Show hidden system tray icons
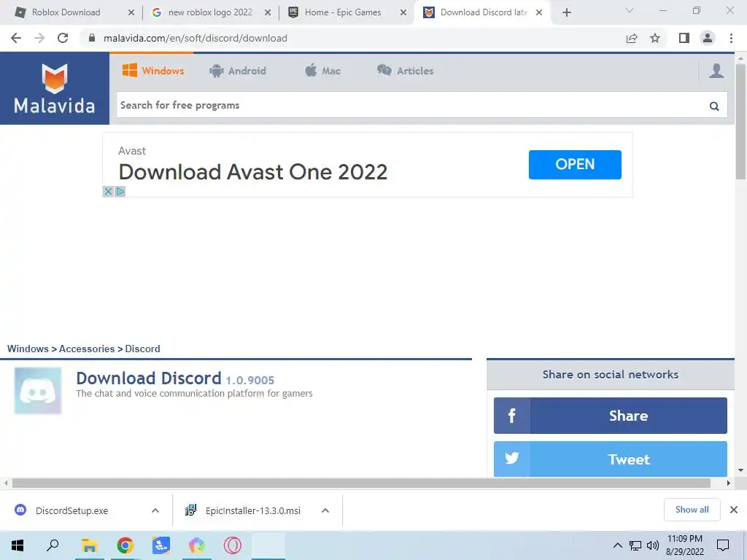Image resolution: width=747 pixels, height=560 pixels. pyautogui.click(x=617, y=545)
